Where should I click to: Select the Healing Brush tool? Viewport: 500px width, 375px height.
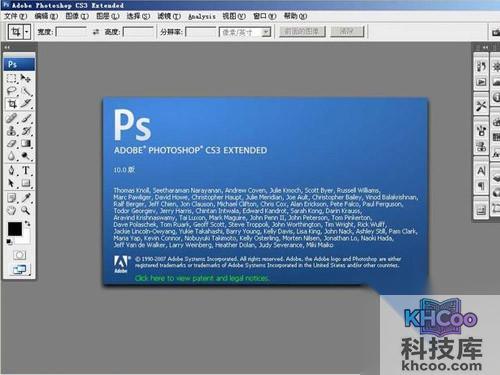pos(12,118)
